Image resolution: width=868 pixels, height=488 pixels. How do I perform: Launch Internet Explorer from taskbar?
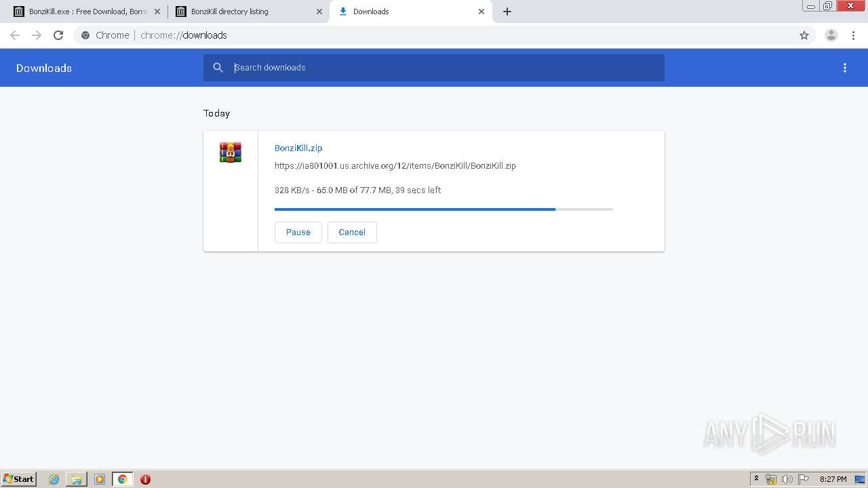point(54,479)
